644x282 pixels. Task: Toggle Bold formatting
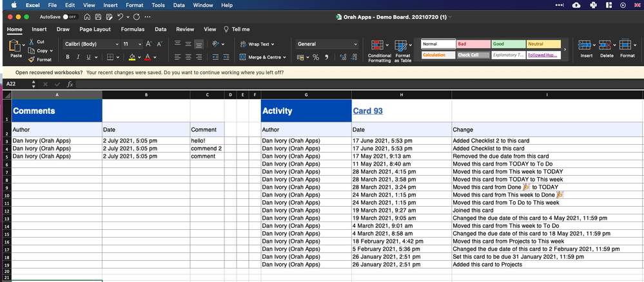[68, 57]
